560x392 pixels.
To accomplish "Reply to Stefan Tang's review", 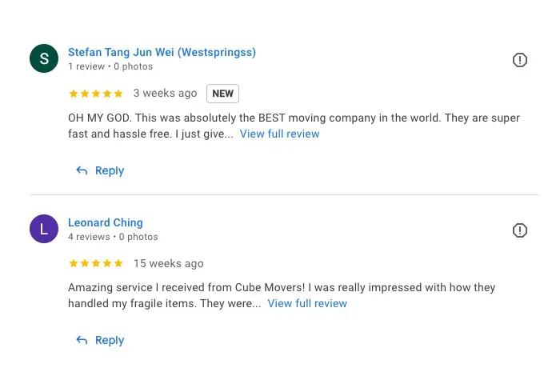I will [x=109, y=170].
